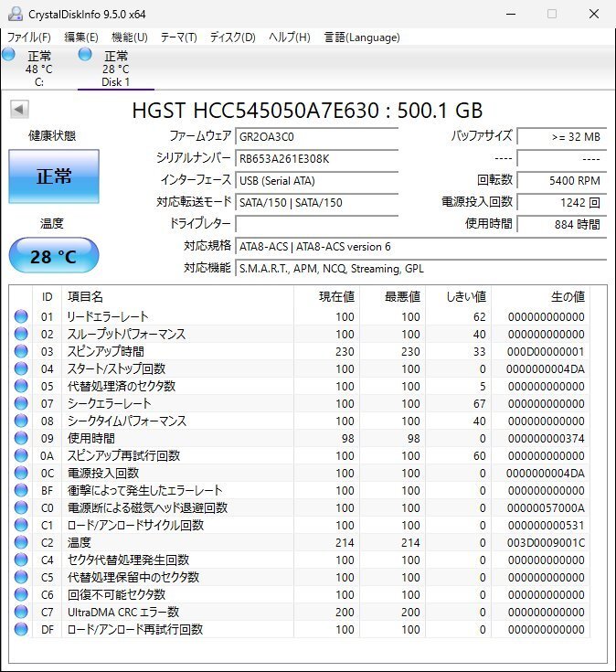Click the empty drive letter field
Screen dimensions: 616x672
coord(317,224)
